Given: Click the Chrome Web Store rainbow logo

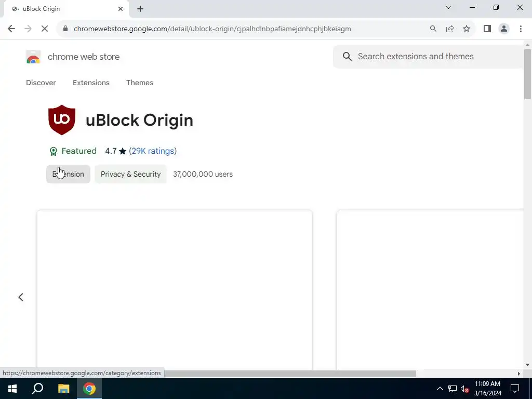Looking at the screenshot, I should pos(33,57).
